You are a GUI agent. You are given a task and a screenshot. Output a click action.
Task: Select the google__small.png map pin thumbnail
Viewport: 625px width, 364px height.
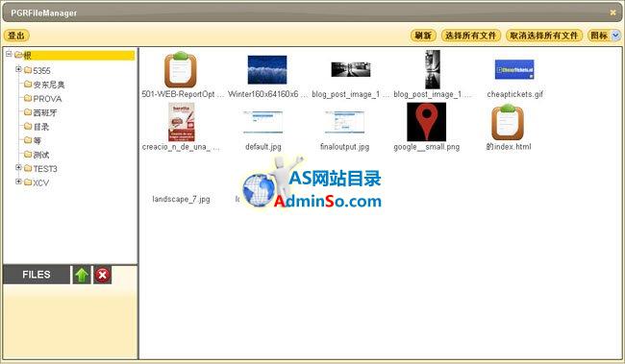coord(426,122)
